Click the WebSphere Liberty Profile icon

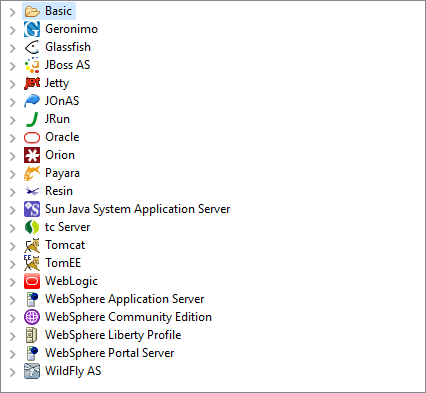pyautogui.click(x=32, y=335)
